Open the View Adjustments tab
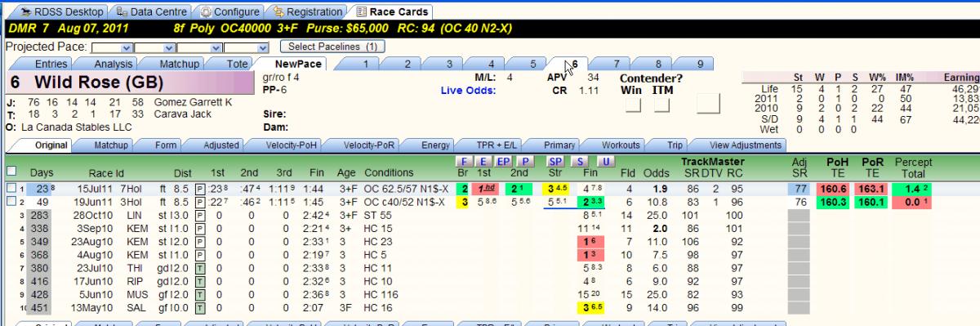 click(x=745, y=145)
